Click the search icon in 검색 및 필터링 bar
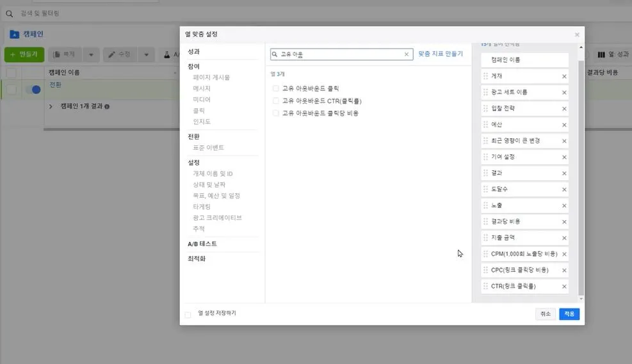Viewport: 632px width, 364px height. click(x=9, y=13)
